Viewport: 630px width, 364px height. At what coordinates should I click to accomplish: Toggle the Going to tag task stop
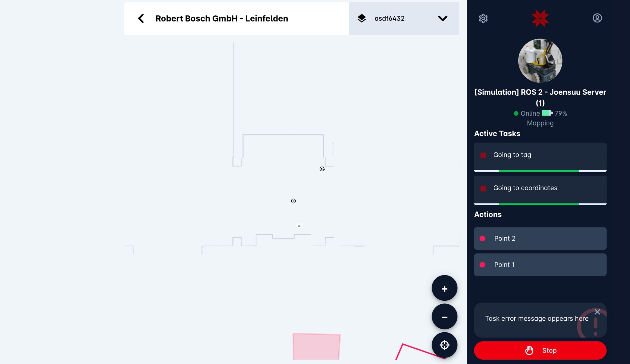tap(484, 155)
